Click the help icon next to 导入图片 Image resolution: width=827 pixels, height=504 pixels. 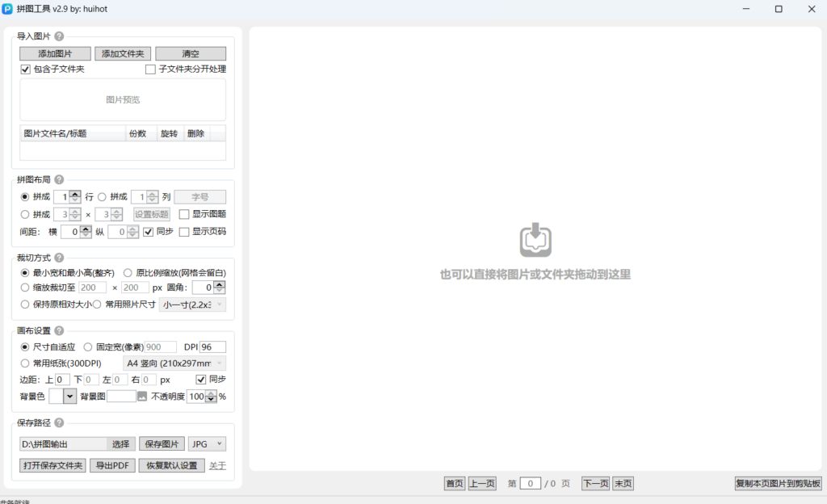[59, 36]
